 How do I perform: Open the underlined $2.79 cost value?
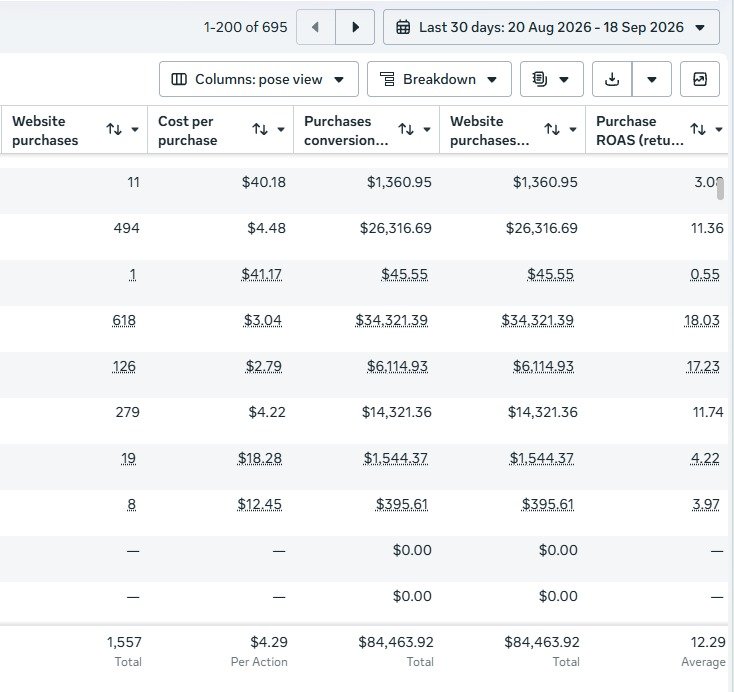pos(264,366)
